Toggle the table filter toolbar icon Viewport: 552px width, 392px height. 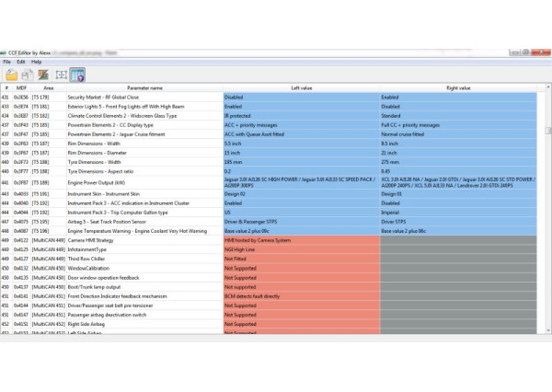click(77, 75)
